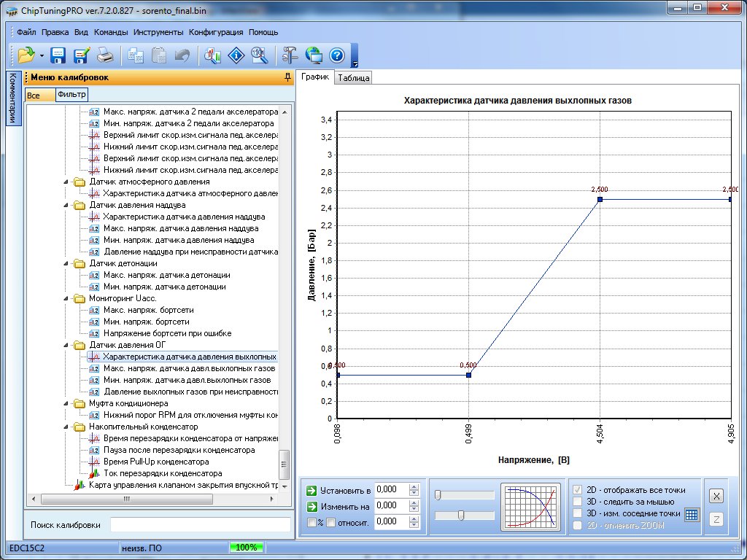Open the Инструменты menu

[158, 32]
